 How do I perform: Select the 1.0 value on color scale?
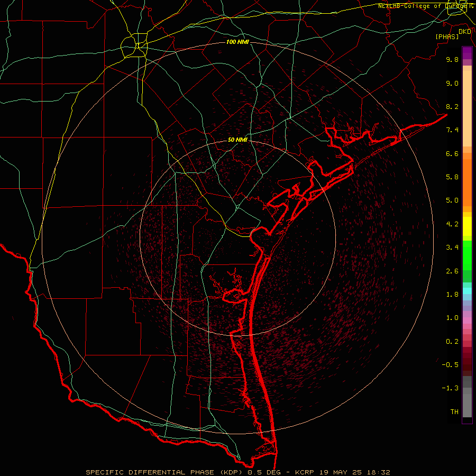pyautogui.click(x=452, y=318)
